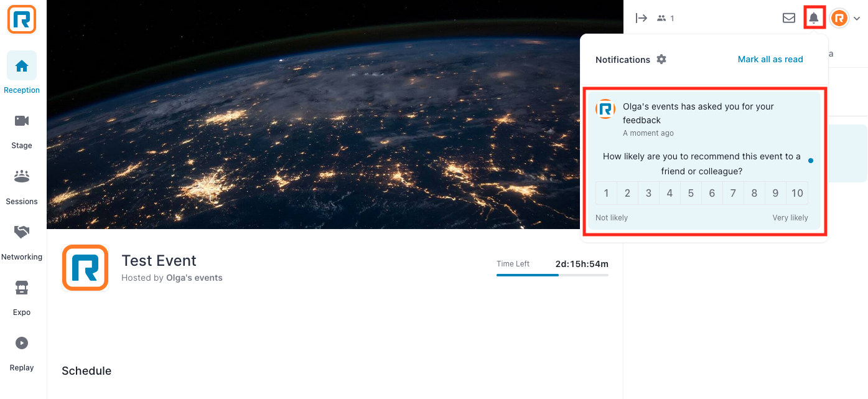The height and width of the screenshot is (399, 868).
Task: Click the Test Event title
Action: (159, 260)
